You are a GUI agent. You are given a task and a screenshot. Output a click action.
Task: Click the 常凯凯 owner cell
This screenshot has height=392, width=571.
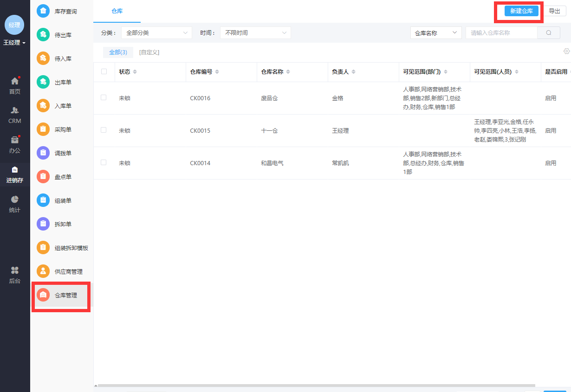340,163
